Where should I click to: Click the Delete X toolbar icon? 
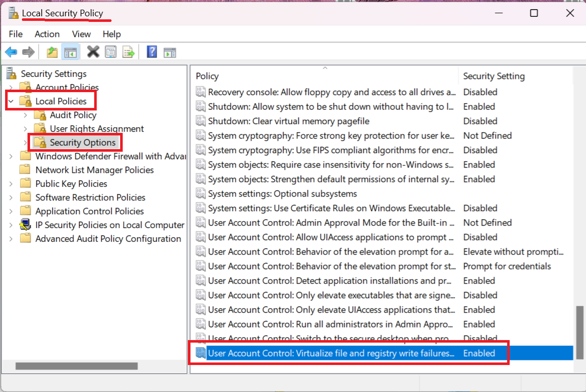(93, 52)
